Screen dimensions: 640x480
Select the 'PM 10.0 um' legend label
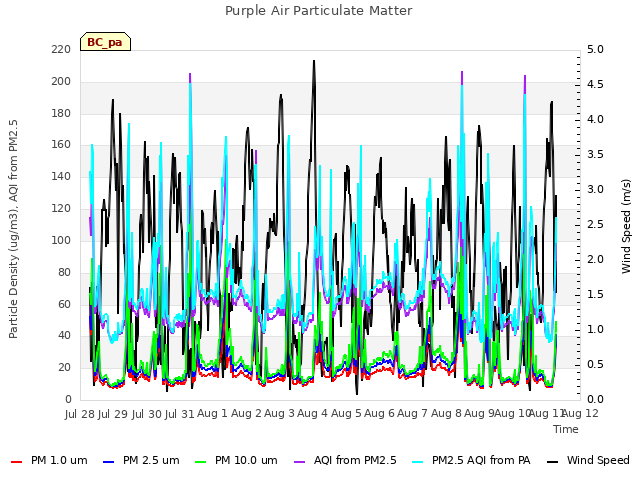[246, 460]
